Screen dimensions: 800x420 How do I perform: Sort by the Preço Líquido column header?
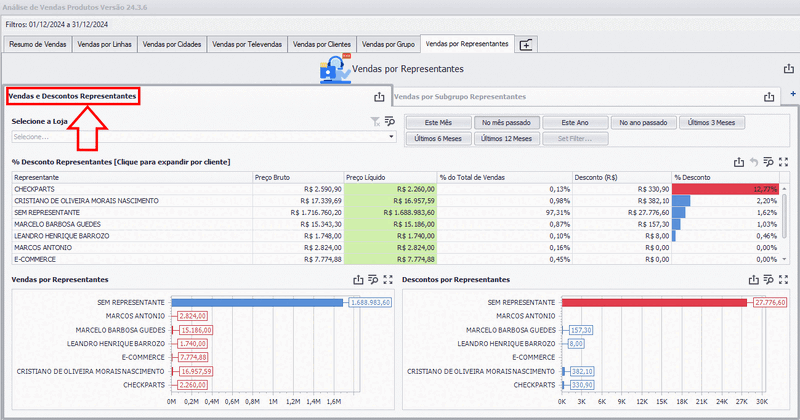point(390,178)
